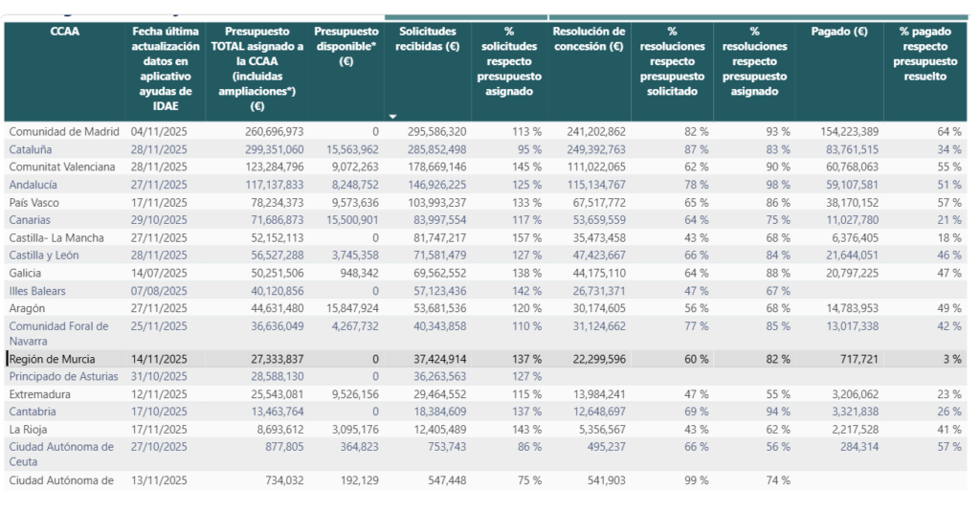Click the Cataluña row name
This screenshot has width=980, height=512.
[32, 149]
